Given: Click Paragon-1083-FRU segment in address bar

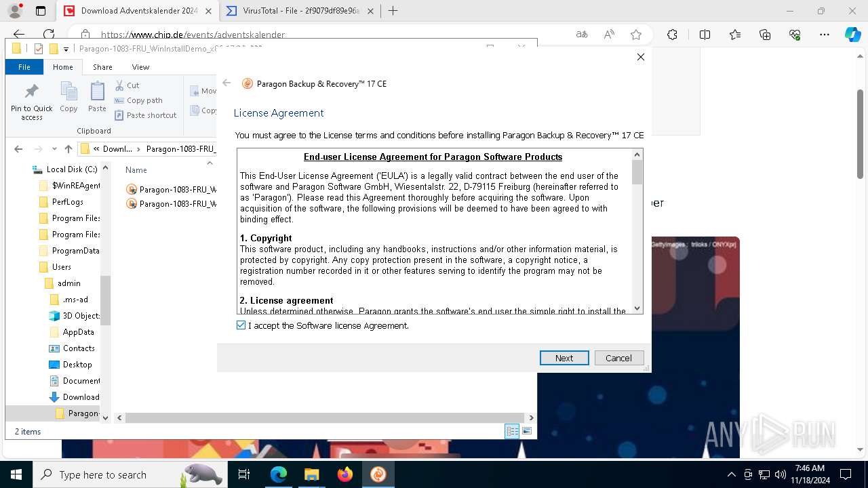Looking at the screenshot, I should coord(180,149).
